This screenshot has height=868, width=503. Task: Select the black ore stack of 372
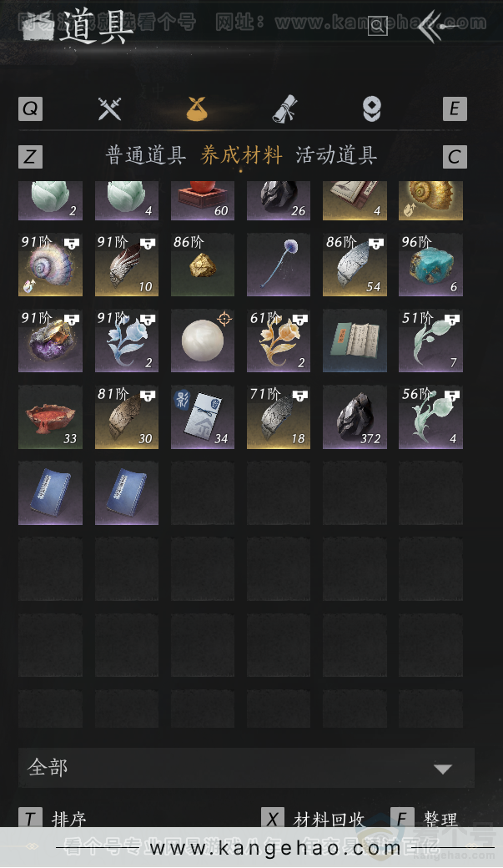[x=355, y=416]
